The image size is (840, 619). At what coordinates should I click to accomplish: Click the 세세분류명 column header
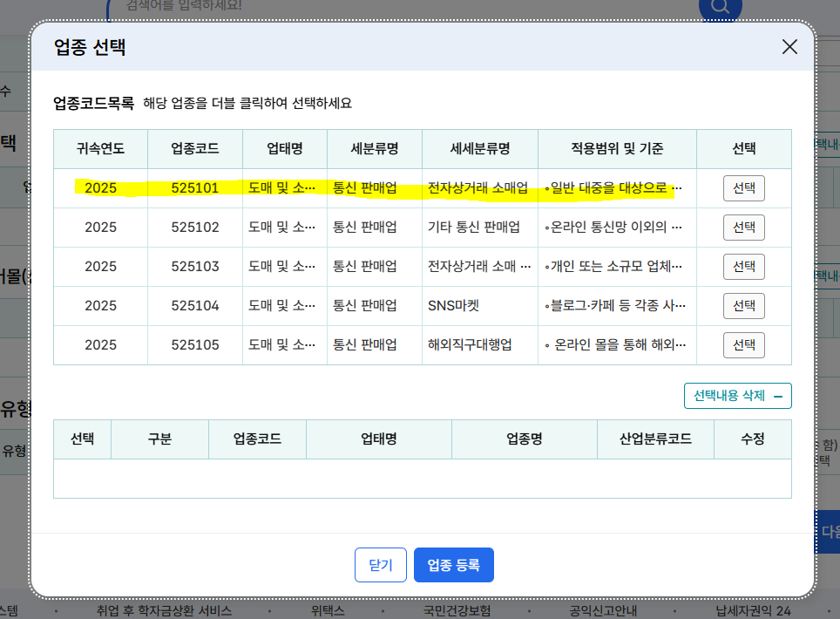(480, 149)
